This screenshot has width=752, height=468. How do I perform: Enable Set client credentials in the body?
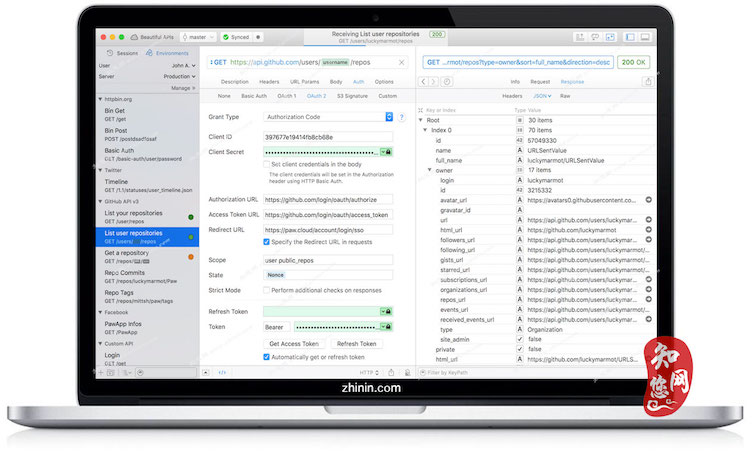click(x=266, y=164)
